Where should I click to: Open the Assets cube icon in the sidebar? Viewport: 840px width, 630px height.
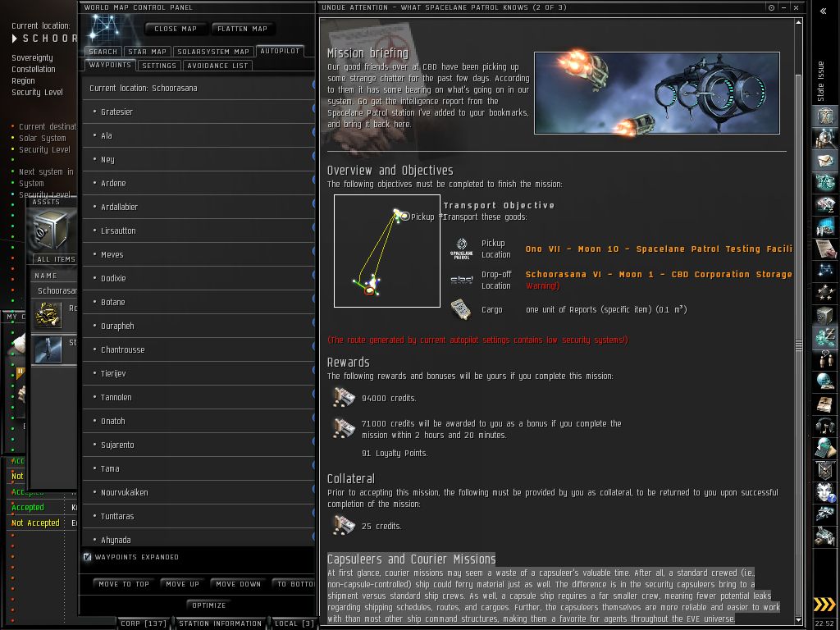tap(825, 315)
